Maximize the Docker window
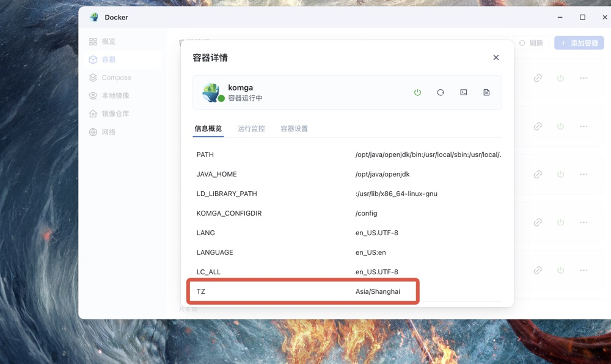This screenshot has height=364, width=611. pyautogui.click(x=582, y=17)
